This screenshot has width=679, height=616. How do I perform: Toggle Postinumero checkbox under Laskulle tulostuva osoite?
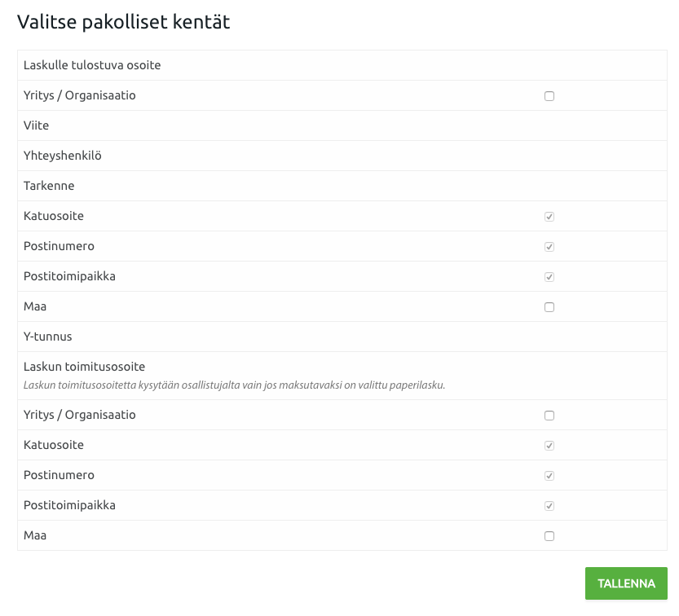[x=549, y=247]
